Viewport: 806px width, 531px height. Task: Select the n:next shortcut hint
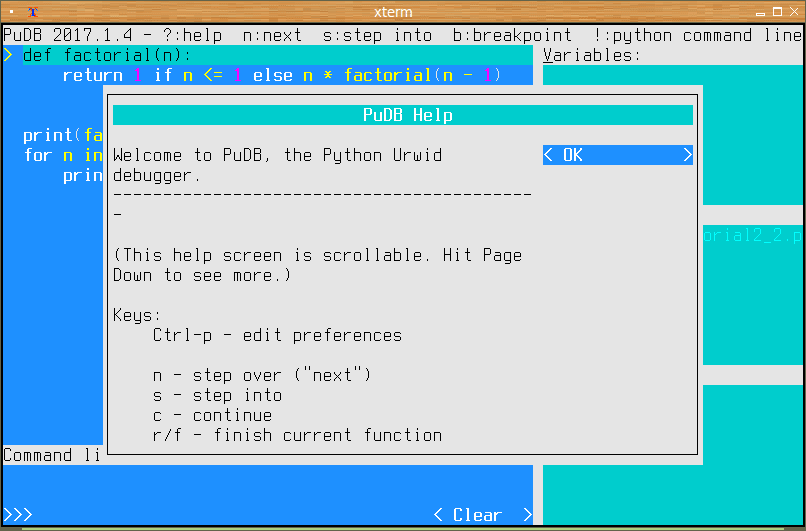pyautogui.click(x=272, y=35)
